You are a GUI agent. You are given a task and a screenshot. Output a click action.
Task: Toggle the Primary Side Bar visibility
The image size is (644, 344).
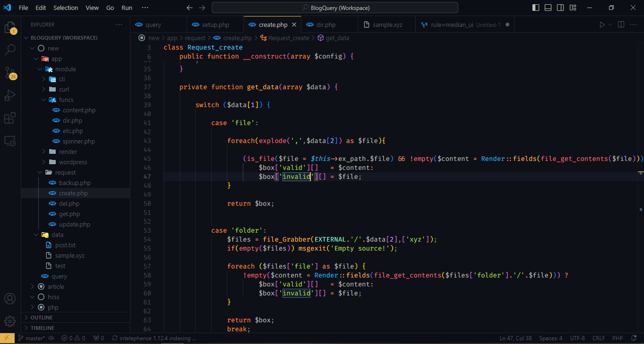click(x=536, y=8)
